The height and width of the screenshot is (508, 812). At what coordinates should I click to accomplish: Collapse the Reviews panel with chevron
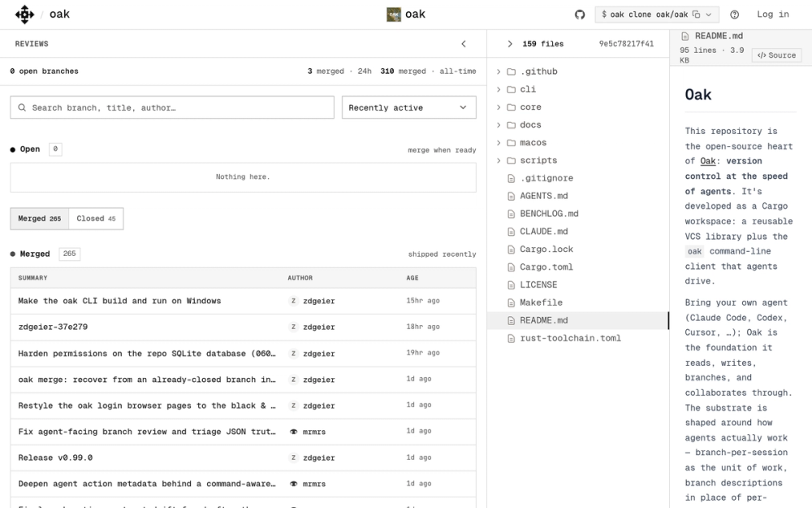[x=464, y=44]
